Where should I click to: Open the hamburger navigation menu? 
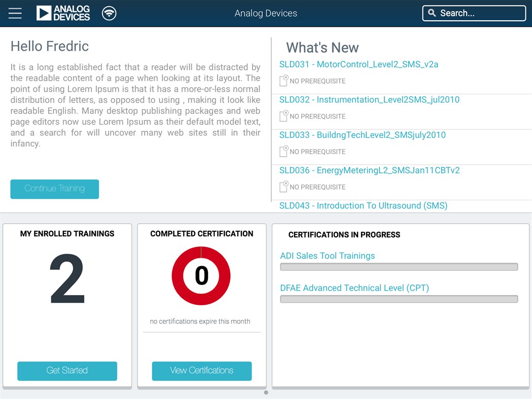click(x=15, y=13)
